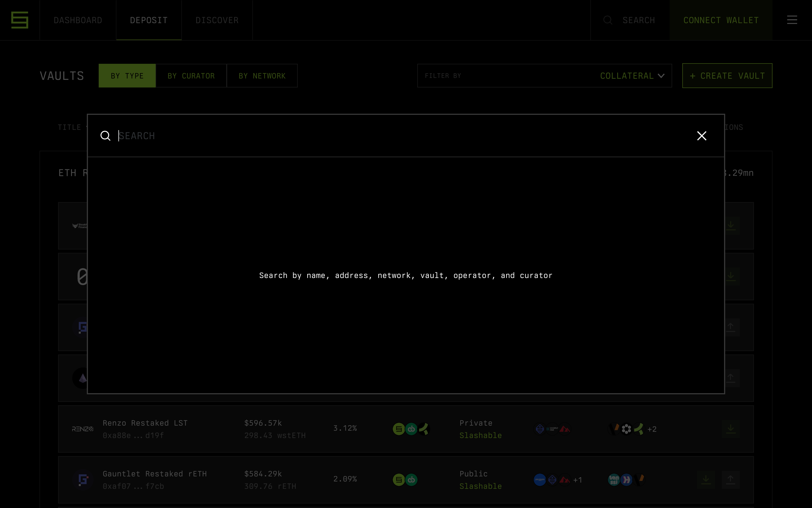Click Chorus One network icon in Renzo row
812x508 pixels.
click(552, 429)
